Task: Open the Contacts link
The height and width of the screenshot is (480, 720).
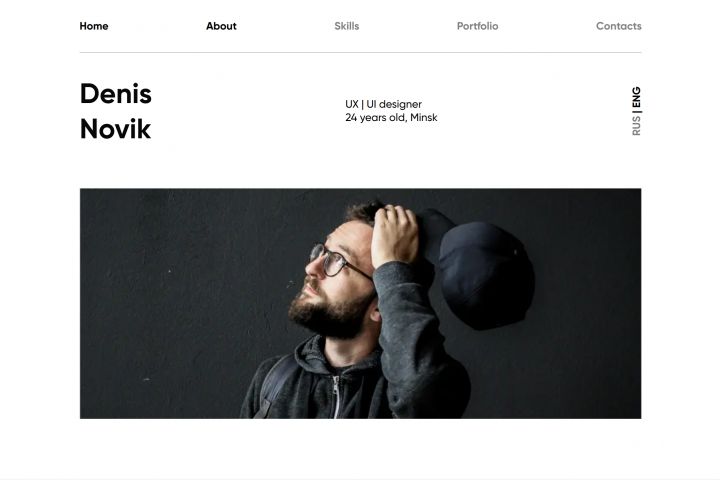Action: click(x=619, y=26)
